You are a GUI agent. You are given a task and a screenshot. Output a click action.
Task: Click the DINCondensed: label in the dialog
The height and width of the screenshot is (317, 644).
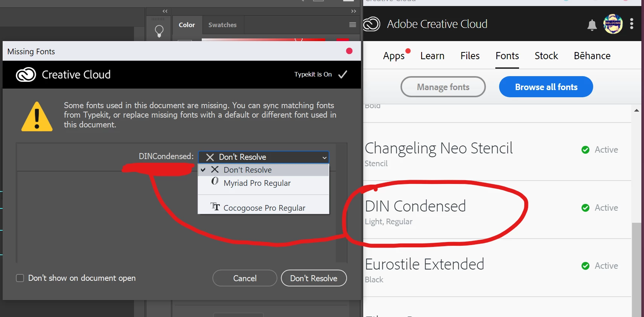pyautogui.click(x=166, y=156)
